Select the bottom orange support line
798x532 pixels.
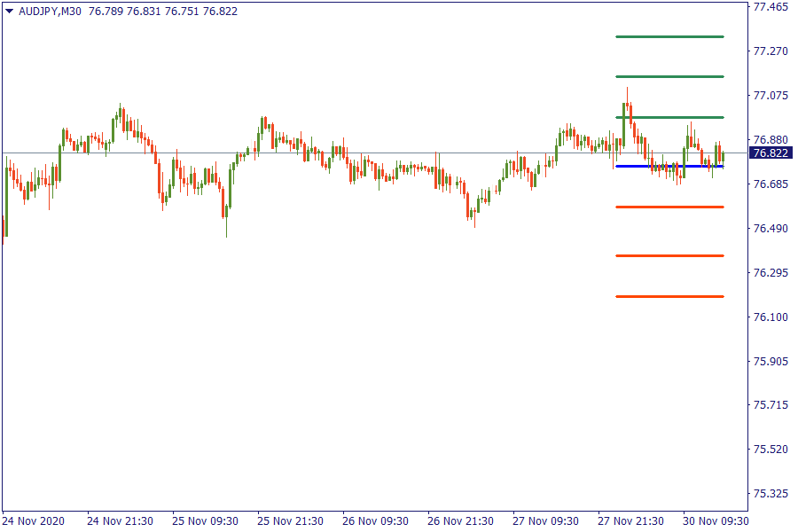[x=669, y=296]
